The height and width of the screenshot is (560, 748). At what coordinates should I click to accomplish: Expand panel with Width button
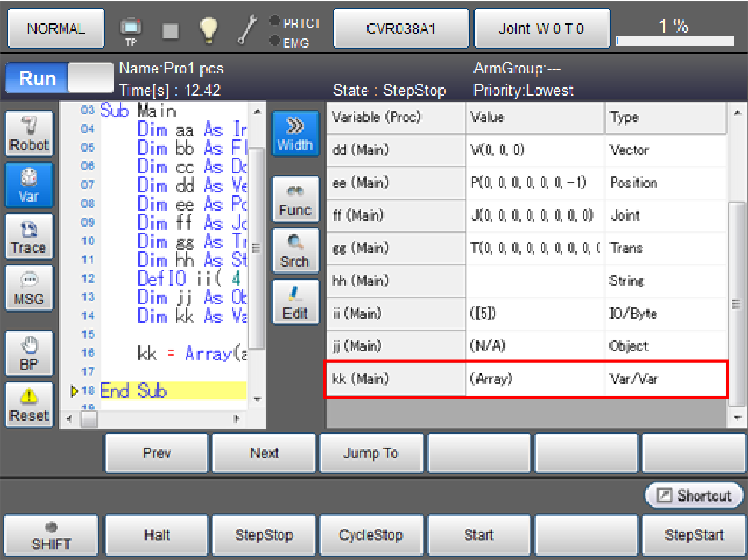click(295, 134)
